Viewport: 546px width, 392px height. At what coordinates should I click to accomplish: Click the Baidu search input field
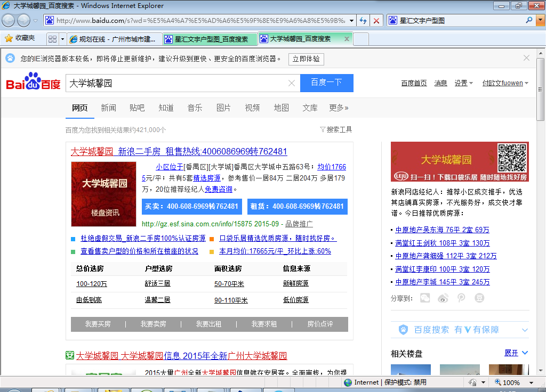(176, 83)
